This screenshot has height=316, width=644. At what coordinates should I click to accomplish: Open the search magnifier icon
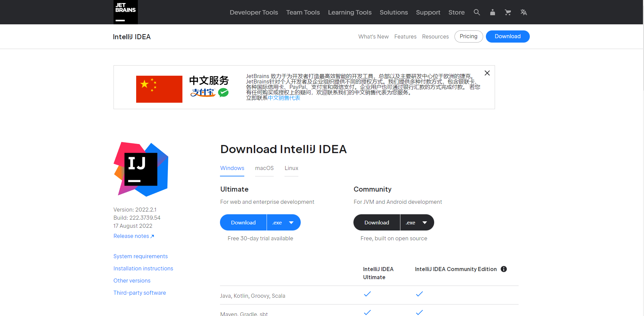pos(477,12)
